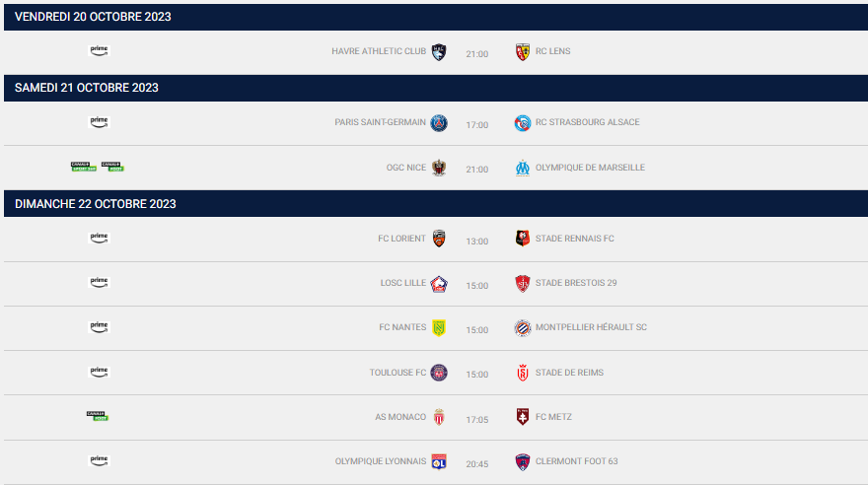Click the FC Metz team name link
The height and width of the screenshot is (485, 868).
[x=553, y=417]
